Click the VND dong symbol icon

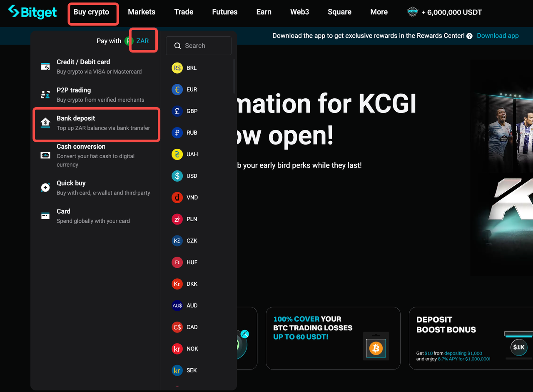tap(177, 197)
